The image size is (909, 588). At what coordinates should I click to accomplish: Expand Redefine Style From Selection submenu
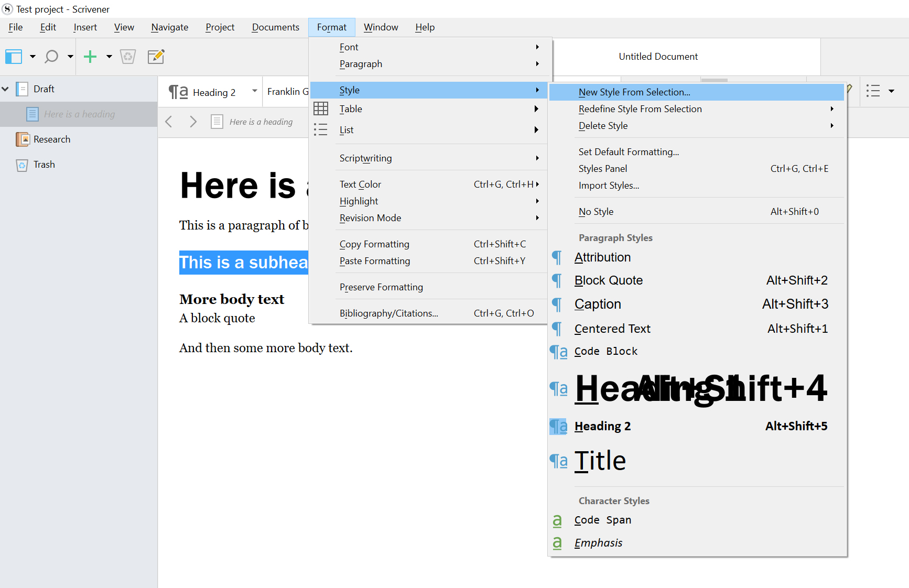697,109
